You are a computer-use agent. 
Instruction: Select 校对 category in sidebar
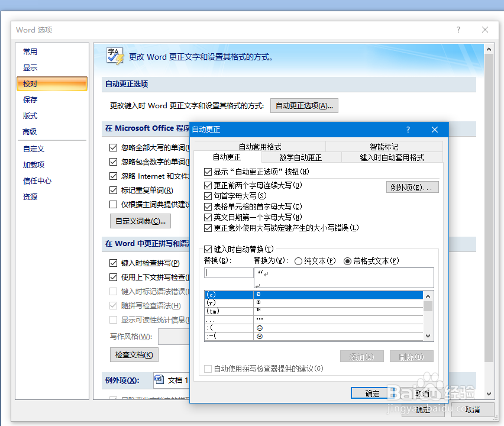(51, 84)
